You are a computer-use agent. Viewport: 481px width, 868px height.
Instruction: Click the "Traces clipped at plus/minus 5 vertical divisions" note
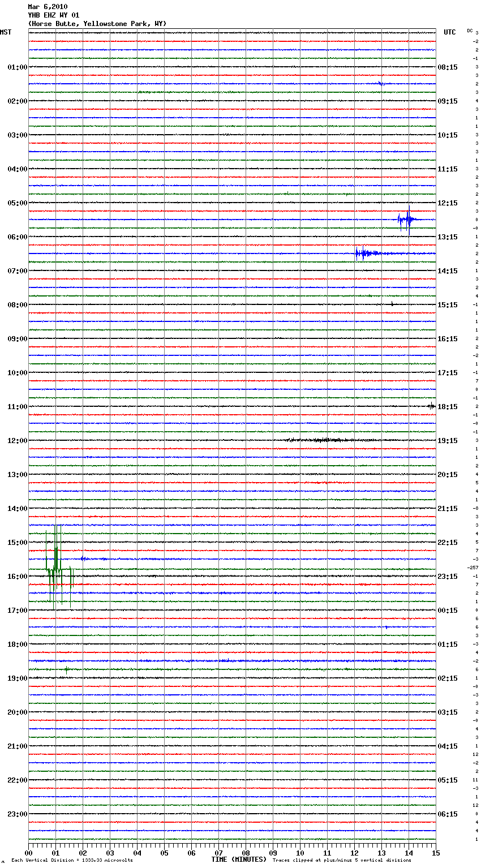pos(342,860)
